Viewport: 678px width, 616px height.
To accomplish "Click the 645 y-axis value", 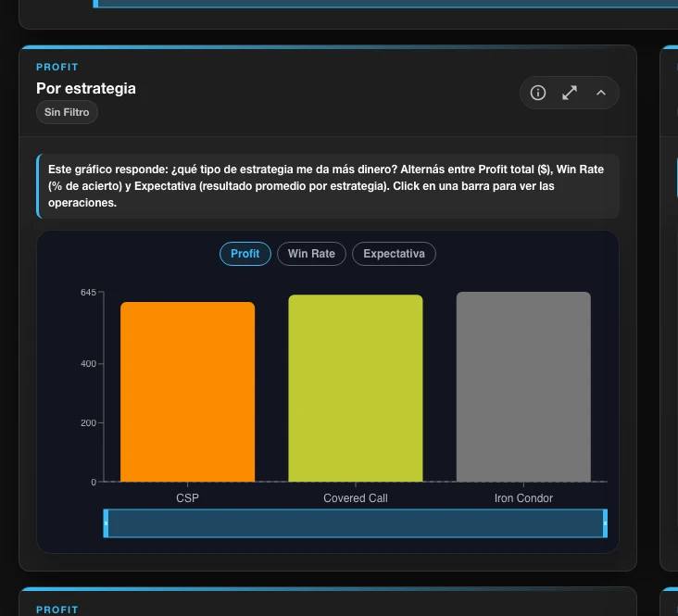I will 88,293.
